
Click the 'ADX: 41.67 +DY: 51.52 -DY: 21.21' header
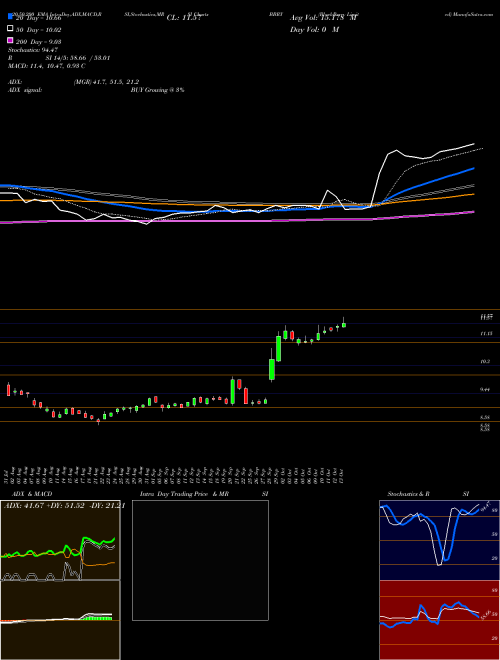point(64,506)
